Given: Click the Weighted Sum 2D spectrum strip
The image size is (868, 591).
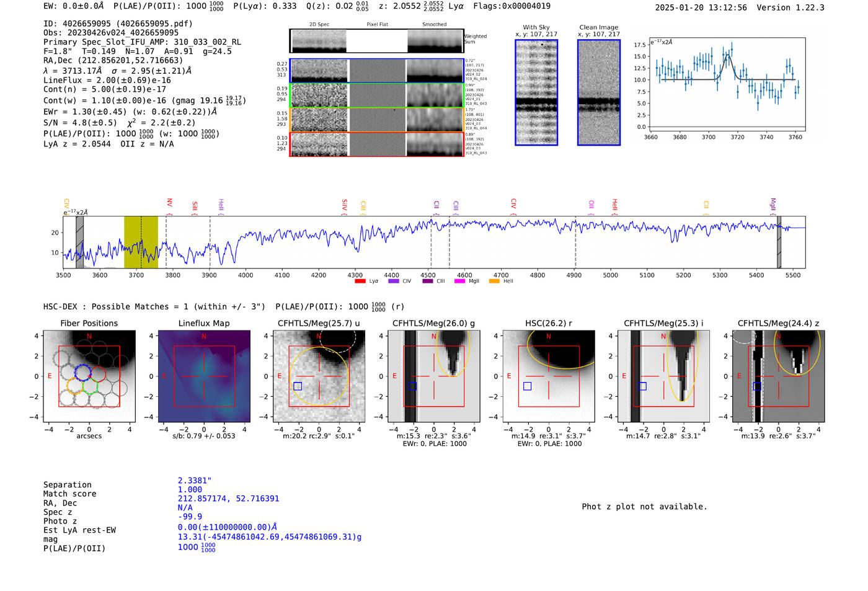Looking at the screenshot, I should (x=376, y=41).
